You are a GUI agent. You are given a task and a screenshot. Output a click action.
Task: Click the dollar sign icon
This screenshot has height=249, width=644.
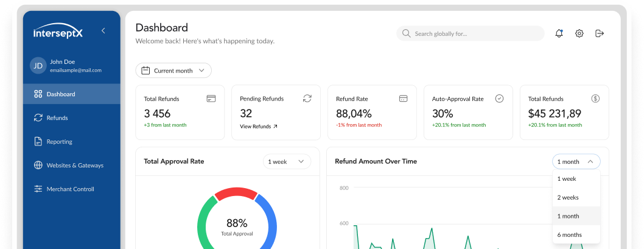tap(595, 99)
